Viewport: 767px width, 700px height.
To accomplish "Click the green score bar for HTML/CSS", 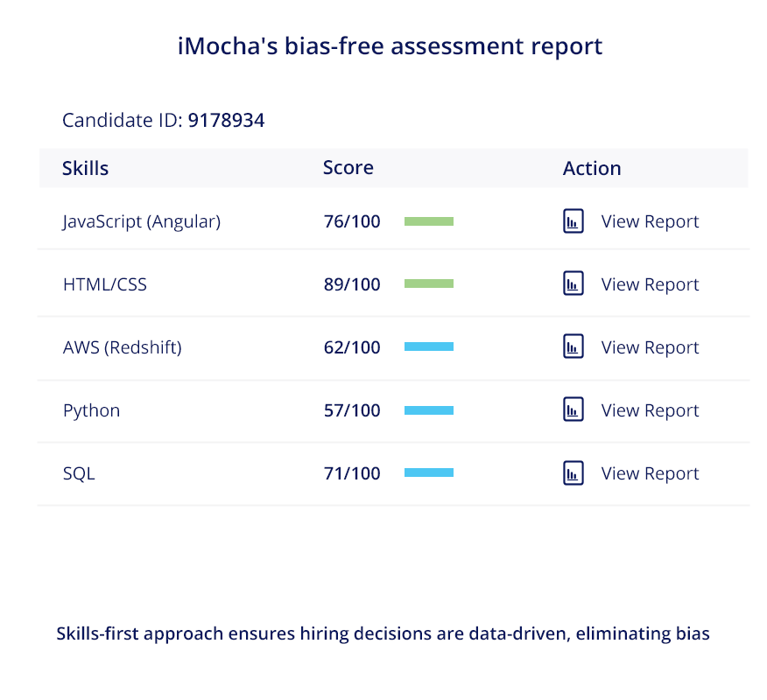I will pos(429,283).
